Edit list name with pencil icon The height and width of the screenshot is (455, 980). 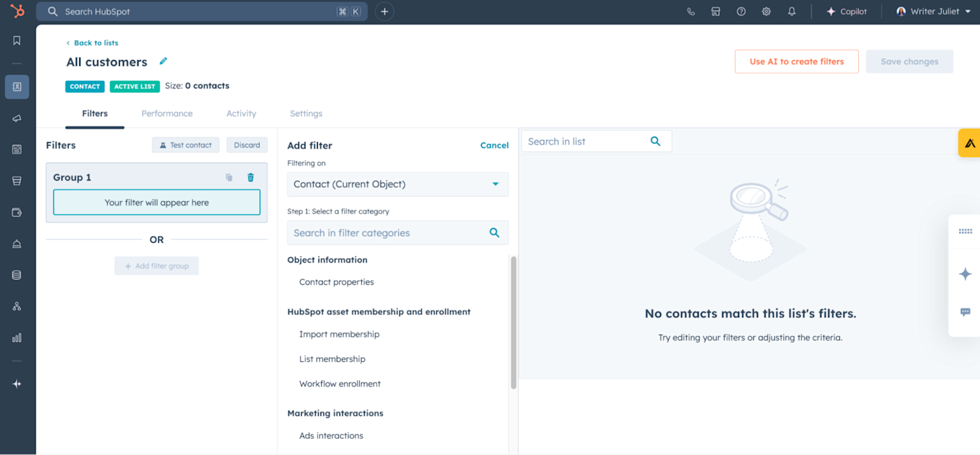(x=163, y=62)
